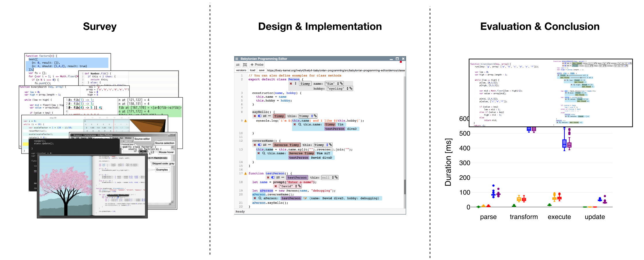The height and width of the screenshot is (260, 644).
Task: Toggle the Reverse Timmy example switch
Action: click(x=260, y=145)
